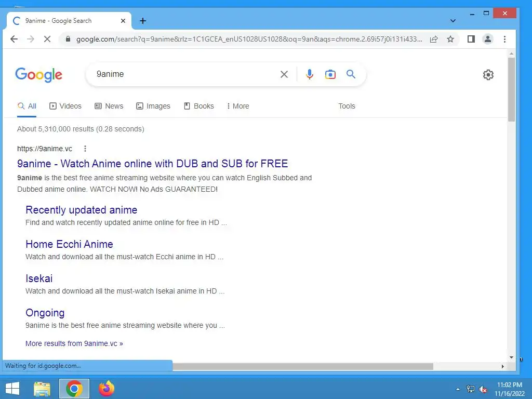Image resolution: width=532 pixels, height=399 pixels.
Task: Stop loading the page
Action: (47, 39)
